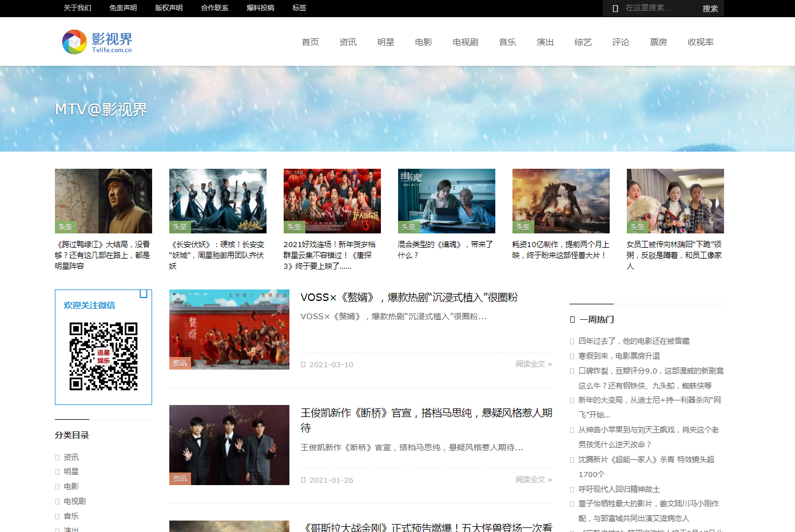Open the 免责声明 top link

123,8
